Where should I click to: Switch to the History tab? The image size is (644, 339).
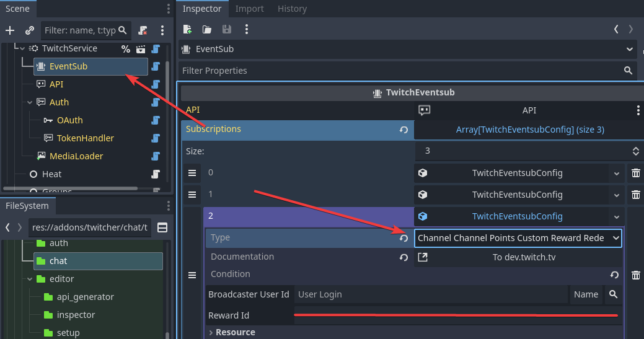tap(292, 9)
